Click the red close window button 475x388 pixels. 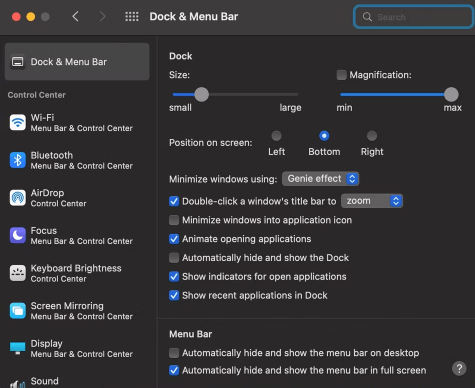pos(16,16)
